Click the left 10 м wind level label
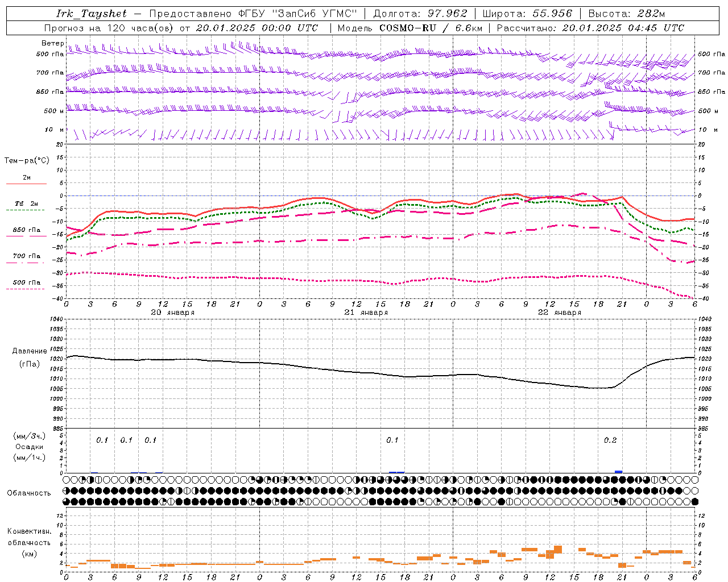The height and width of the screenshot is (582, 728). coord(55,130)
